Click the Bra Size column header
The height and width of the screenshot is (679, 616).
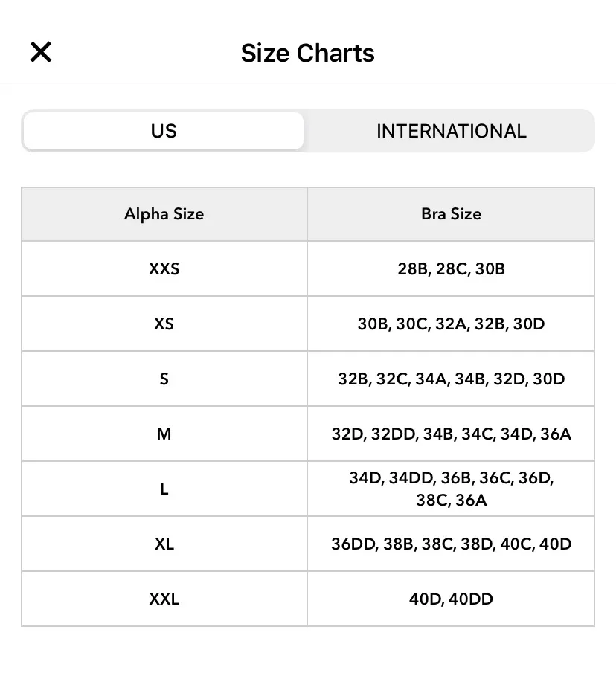[x=451, y=214]
